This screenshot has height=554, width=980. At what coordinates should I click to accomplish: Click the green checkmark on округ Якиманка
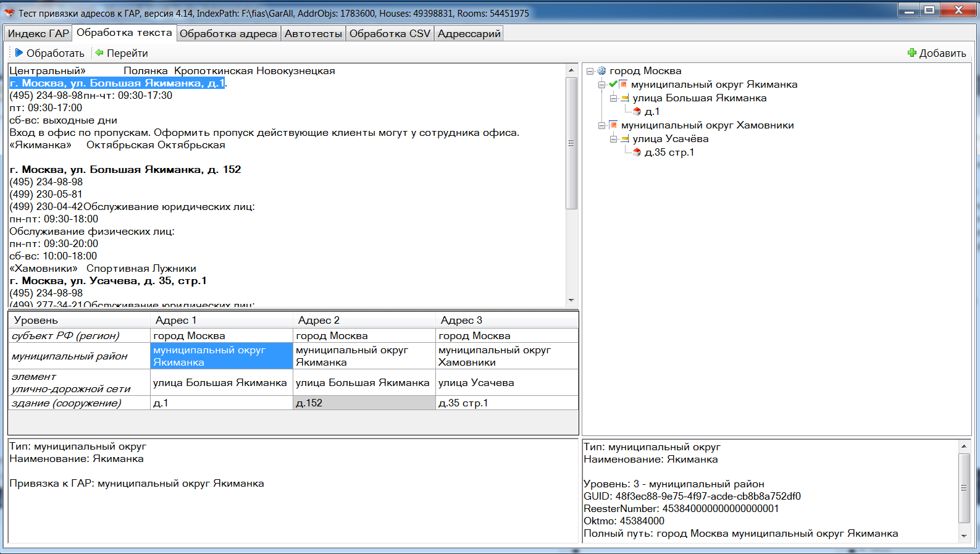[613, 85]
